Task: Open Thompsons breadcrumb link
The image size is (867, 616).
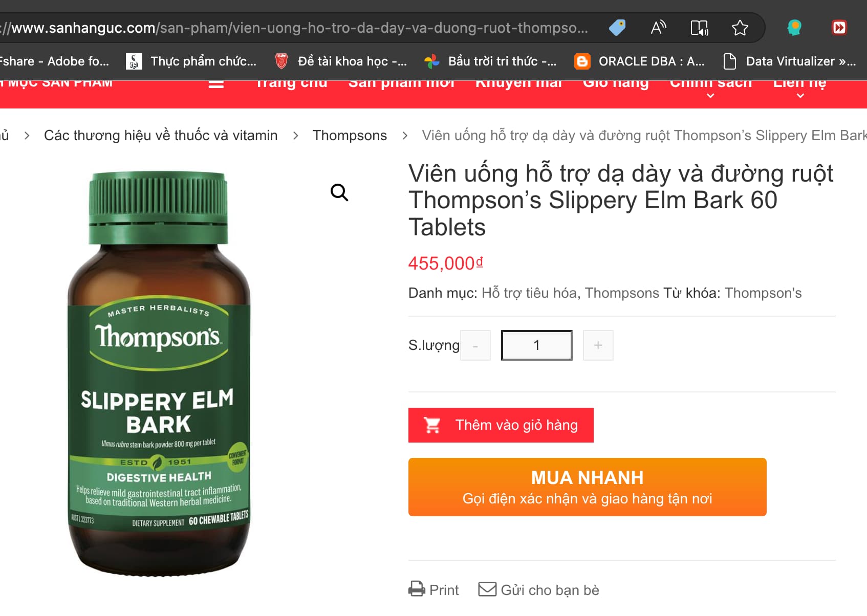Action: coord(350,136)
